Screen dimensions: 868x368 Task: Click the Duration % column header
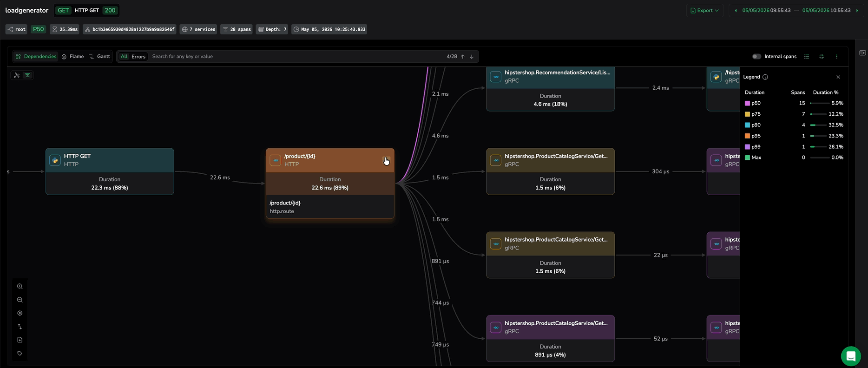826,92
